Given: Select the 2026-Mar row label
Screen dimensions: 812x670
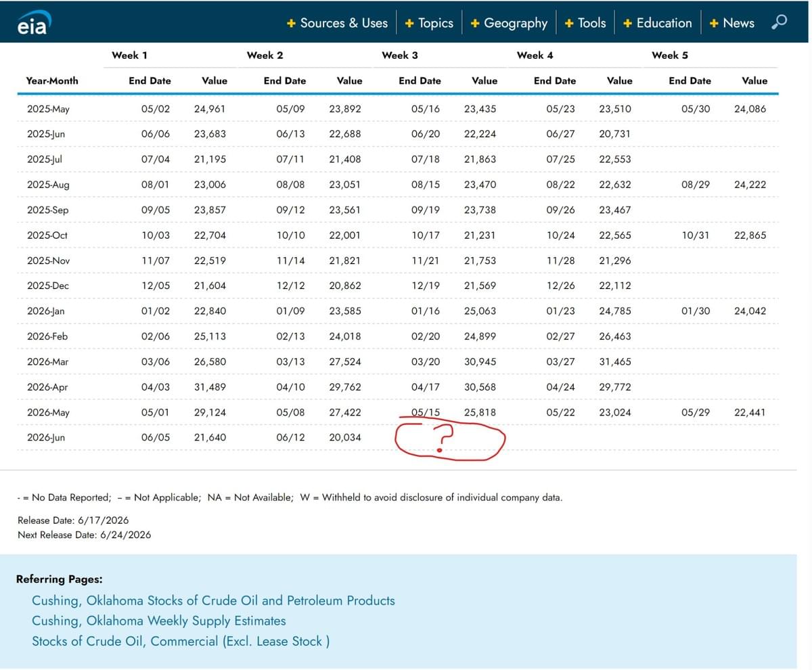Looking at the screenshot, I should 47,362.
